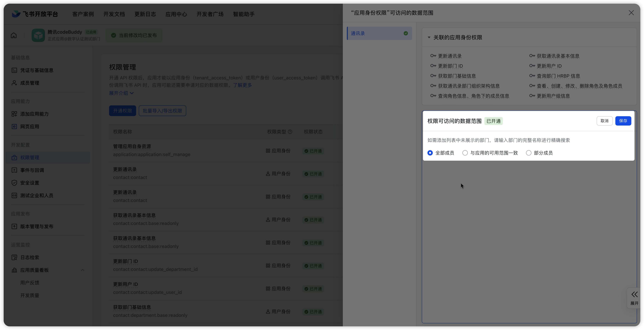Click the blue 保存 button
Viewport: 644px width, 330px height.
623,121
